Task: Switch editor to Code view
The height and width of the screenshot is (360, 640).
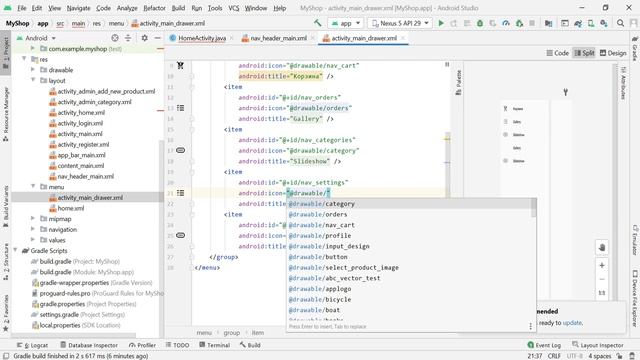Action: click(x=558, y=53)
